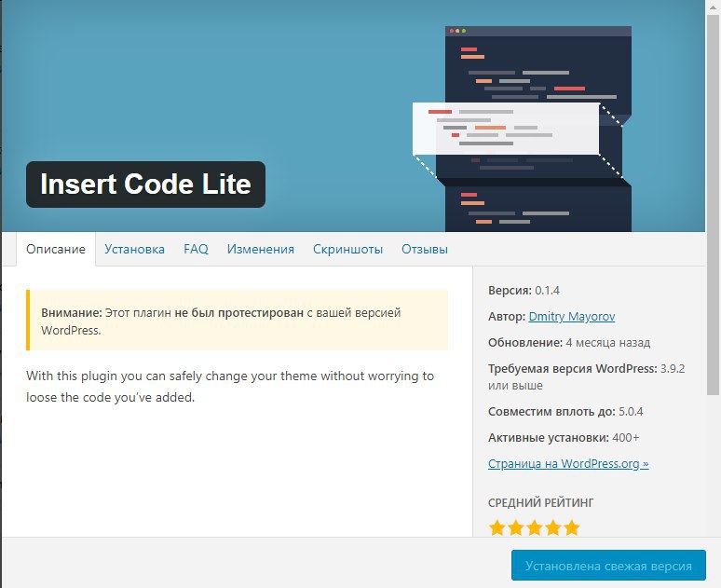This screenshot has width=721, height=588.
Task: Open the Установка tab
Action: click(134, 249)
